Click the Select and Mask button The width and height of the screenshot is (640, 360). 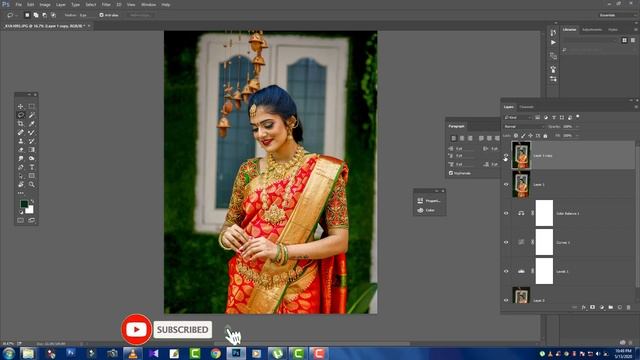[x=140, y=15]
